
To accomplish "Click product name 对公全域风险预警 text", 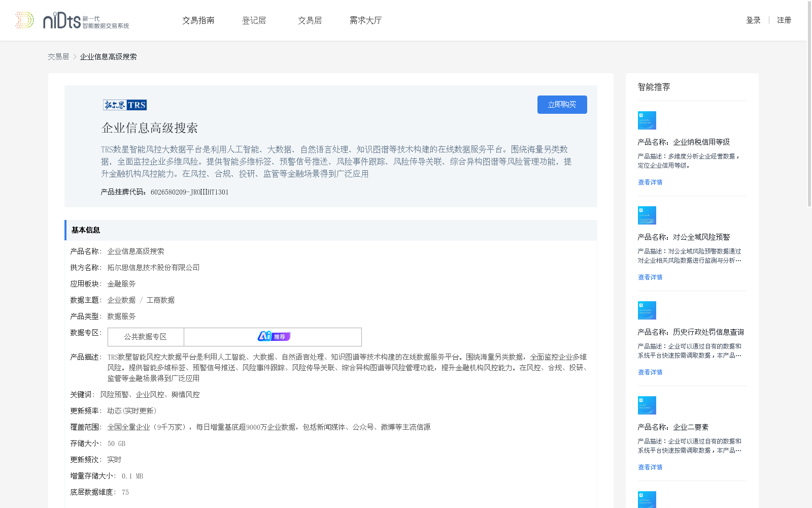I will [701, 237].
